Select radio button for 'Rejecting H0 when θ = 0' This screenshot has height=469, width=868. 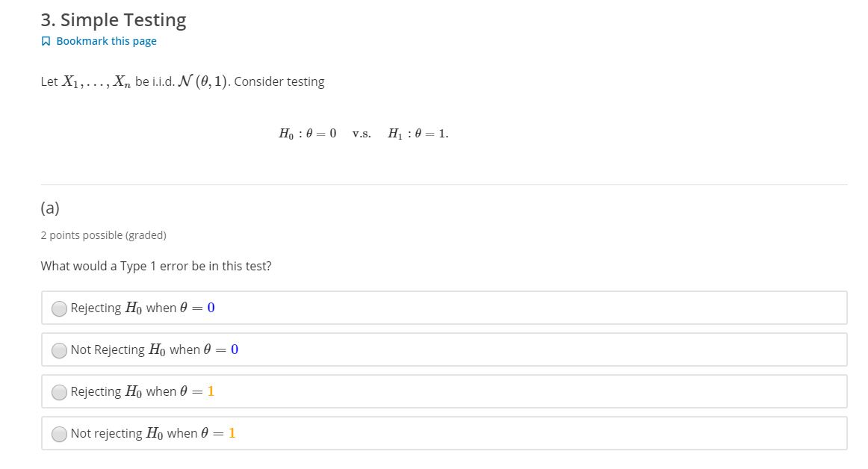pyautogui.click(x=59, y=308)
